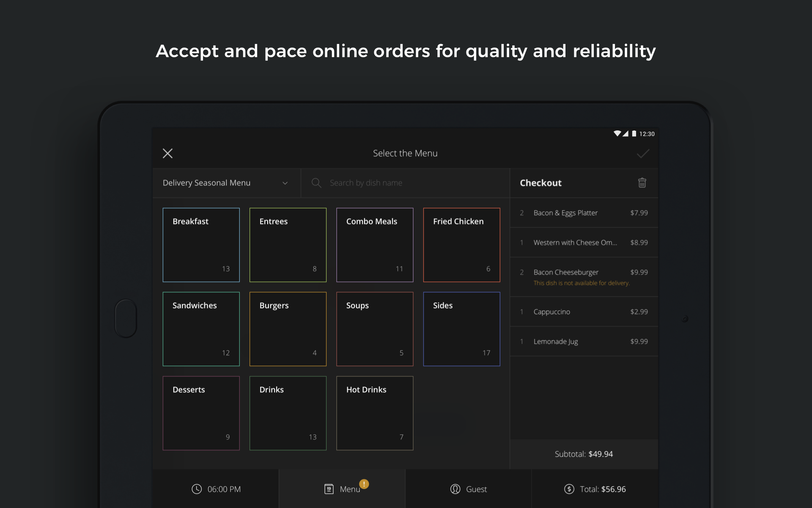Viewport: 812px width, 508px height.
Task: Open the Desserts category tile
Action: 201,413
